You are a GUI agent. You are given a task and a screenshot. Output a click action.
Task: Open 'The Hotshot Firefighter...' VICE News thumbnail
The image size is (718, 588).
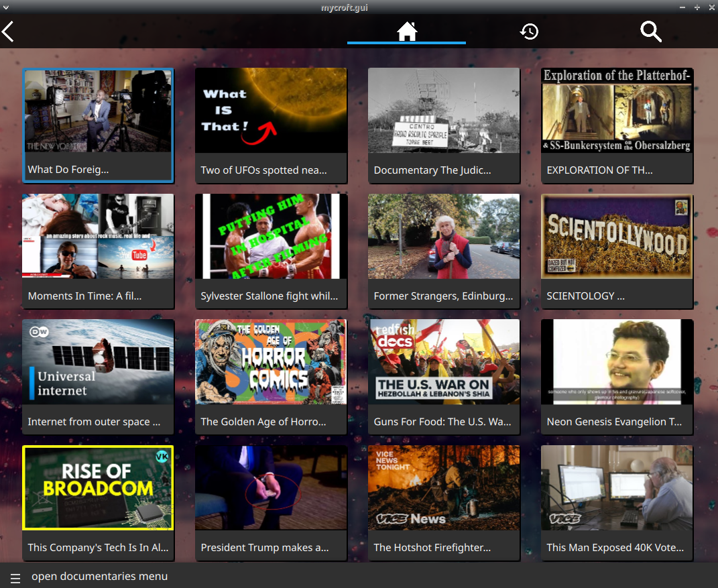[x=444, y=487]
